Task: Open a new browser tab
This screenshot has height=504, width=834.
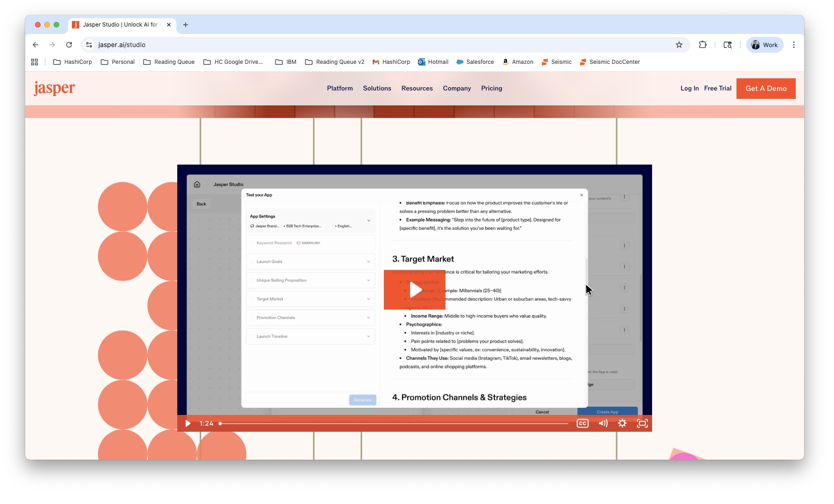Action: tap(186, 25)
